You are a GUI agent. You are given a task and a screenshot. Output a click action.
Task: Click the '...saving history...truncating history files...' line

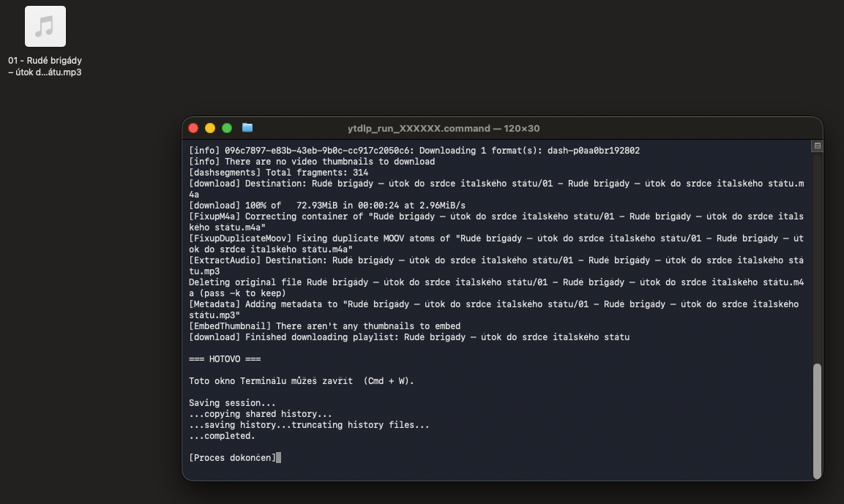(309, 425)
